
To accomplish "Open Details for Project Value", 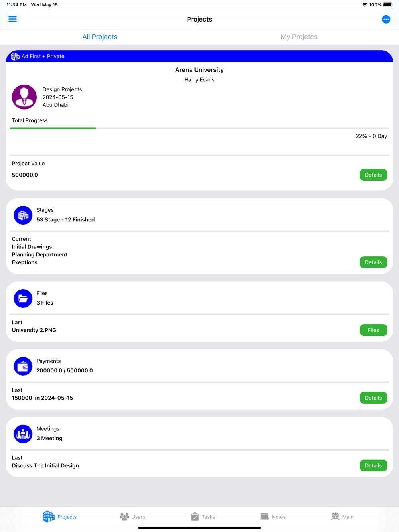I will pyautogui.click(x=373, y=175).
